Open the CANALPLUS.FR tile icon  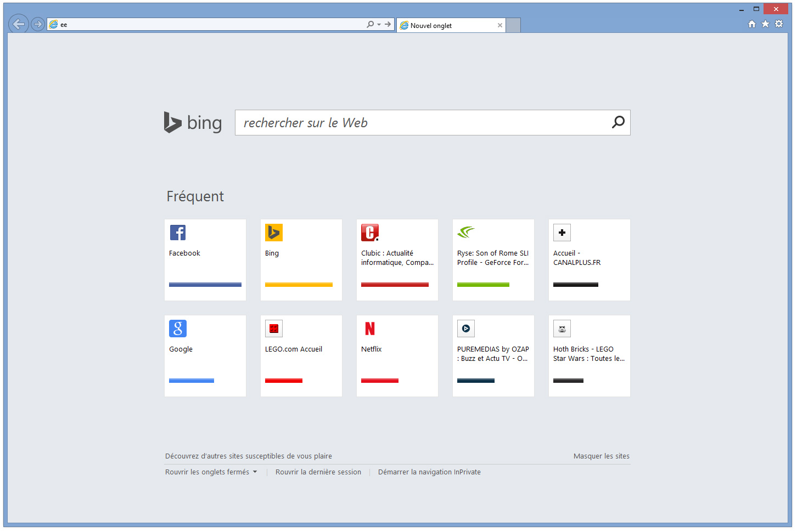coord(562,233)
